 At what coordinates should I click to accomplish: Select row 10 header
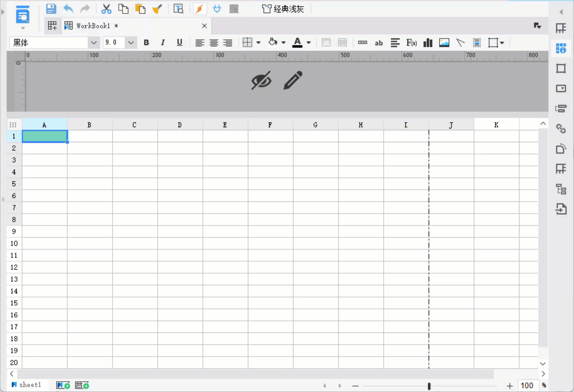click(14, 243)
